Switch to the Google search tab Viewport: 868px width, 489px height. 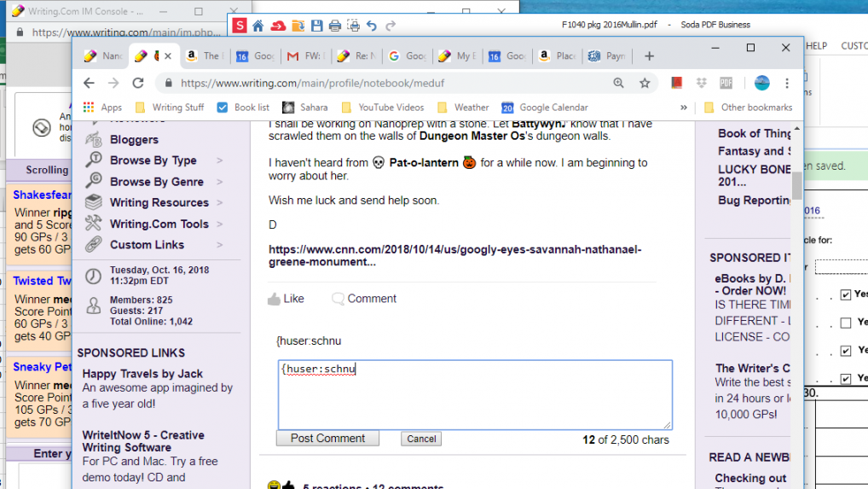click(408, 56)
